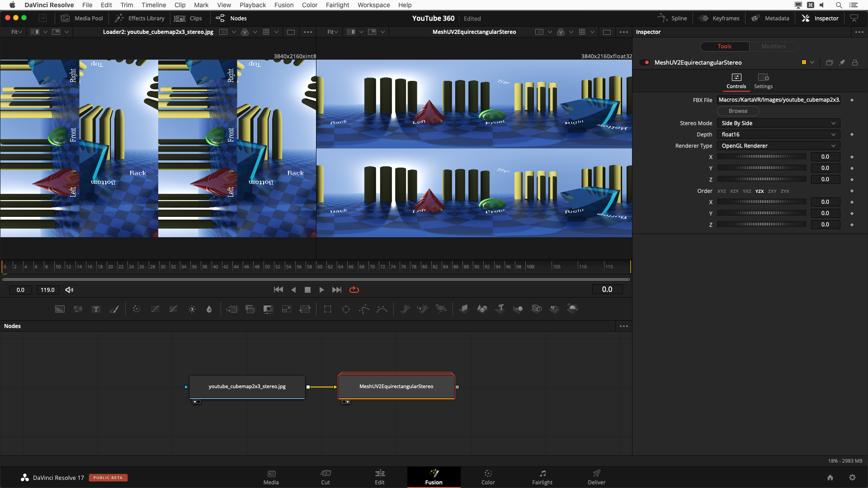The width and height of the screenshot is (868, 488).
Task: Open the Nodes panel options menu
Action: coord(624,326)
